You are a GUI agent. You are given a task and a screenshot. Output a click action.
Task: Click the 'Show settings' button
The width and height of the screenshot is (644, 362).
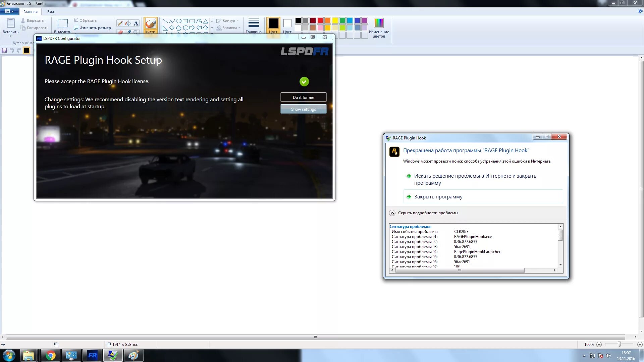[303, 109]
